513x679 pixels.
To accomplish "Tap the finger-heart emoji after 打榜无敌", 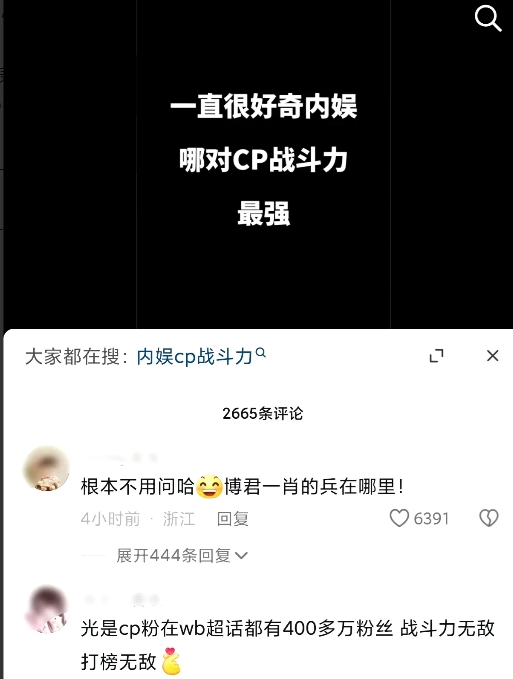I will coord(171,661).
